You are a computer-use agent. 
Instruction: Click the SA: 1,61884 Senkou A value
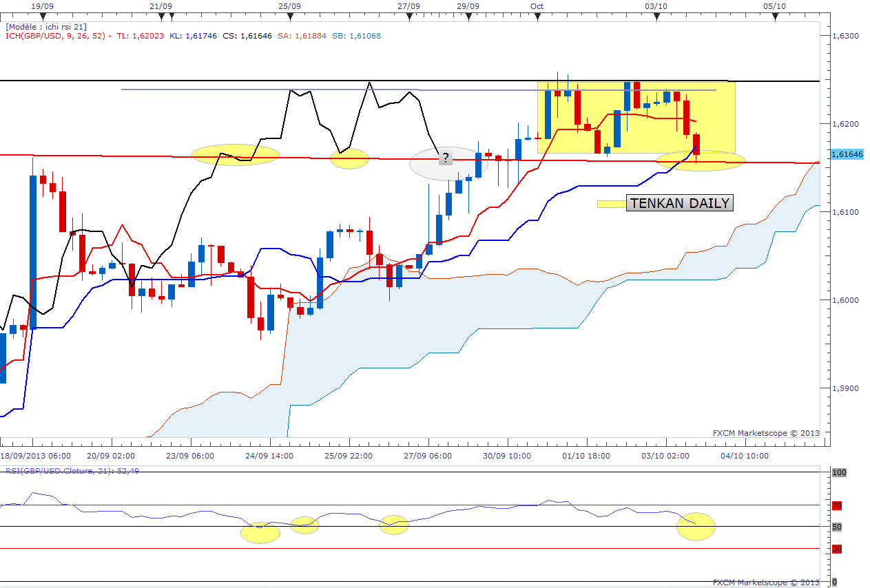[300, 36]
